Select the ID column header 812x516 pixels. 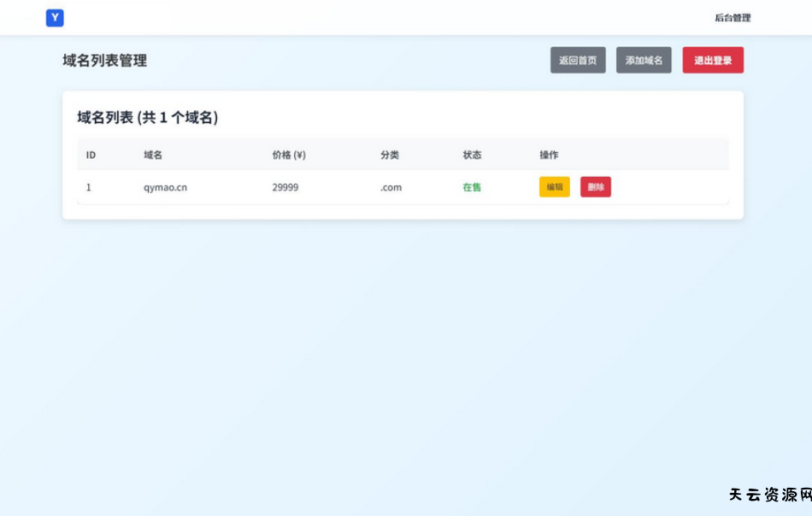(91, 155)
